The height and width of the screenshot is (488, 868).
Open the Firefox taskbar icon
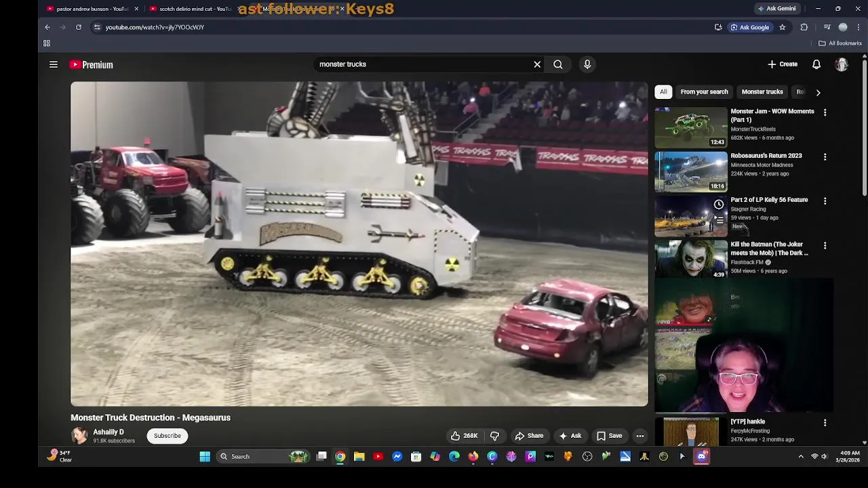coord(473,457)
